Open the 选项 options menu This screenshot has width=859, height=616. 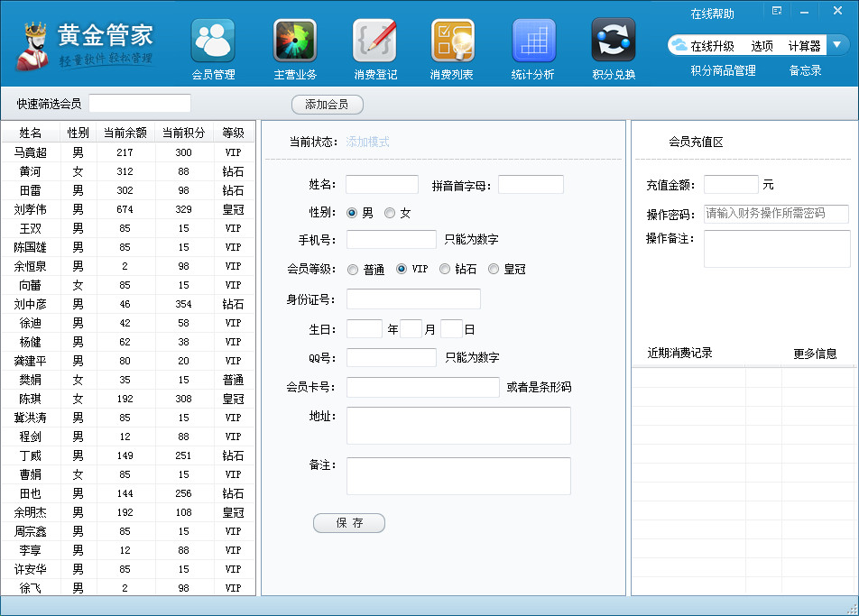pos(762,46)
